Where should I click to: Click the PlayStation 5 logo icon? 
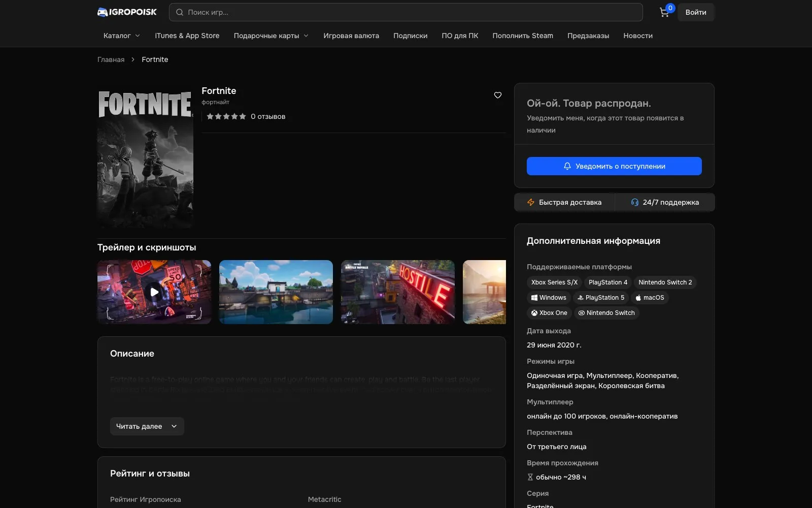tap(581, 298)
